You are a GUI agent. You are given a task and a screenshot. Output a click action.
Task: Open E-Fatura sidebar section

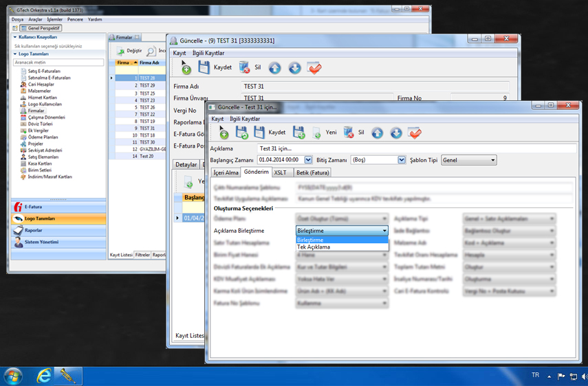point(58,207)
